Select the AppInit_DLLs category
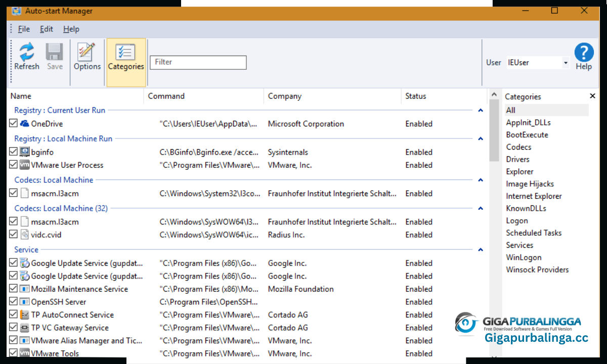The image size is (607, 364). pyautogui.click(x=528, y=122)
